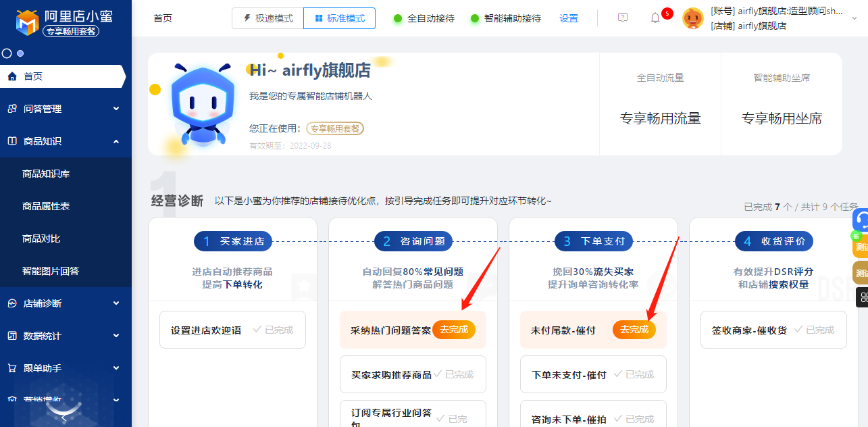Switch to the 首页 tab in header
The image size is (868, 427).
pyautogui.click(x=163, y=18)
